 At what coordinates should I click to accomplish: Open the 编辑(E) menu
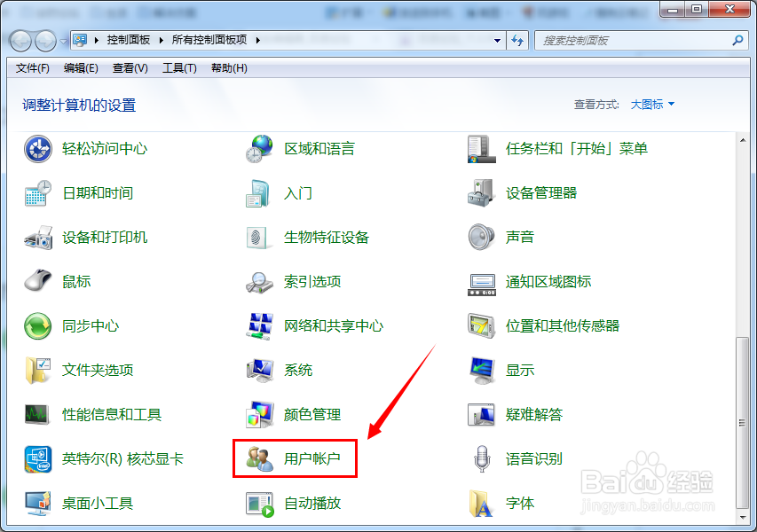pos(81,68)
